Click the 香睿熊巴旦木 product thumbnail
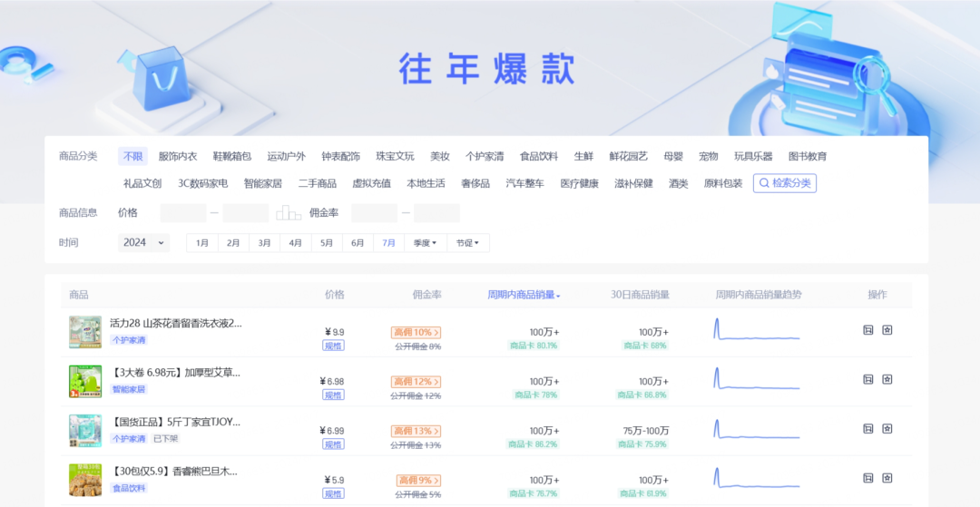The image size is (980, 507). click(x=85, y=480)
